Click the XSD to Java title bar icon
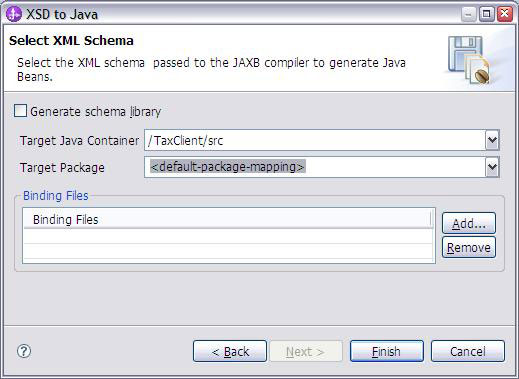This screenshot has height=379, width=519. tap(14, 14)
